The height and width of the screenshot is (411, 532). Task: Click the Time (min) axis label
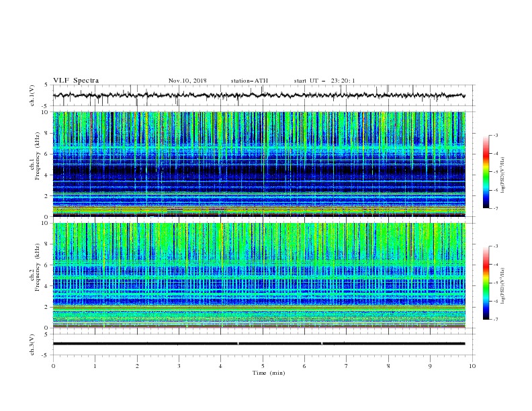pos(269,373)
